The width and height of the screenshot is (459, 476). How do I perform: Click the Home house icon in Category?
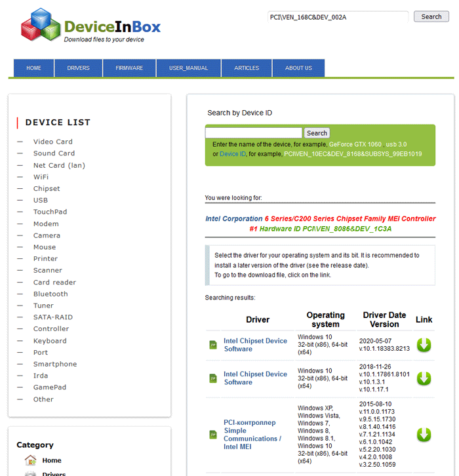point(30,460)
